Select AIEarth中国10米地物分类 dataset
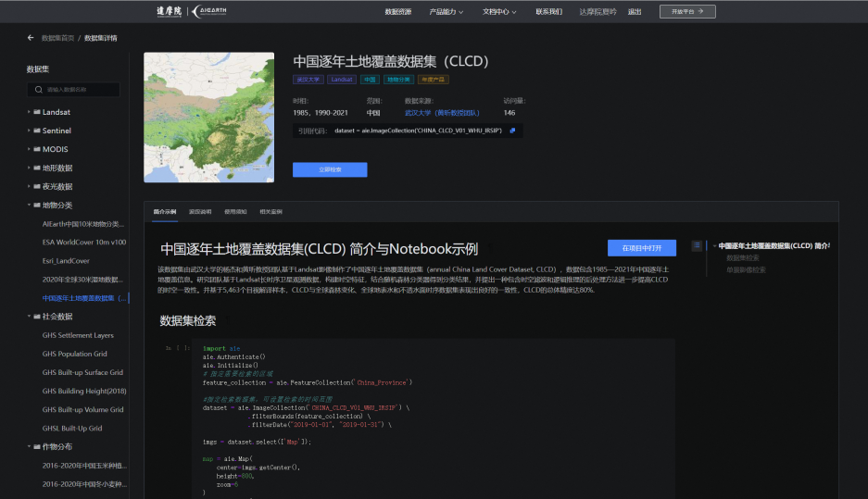868x499 pixels. pos(83,224)
